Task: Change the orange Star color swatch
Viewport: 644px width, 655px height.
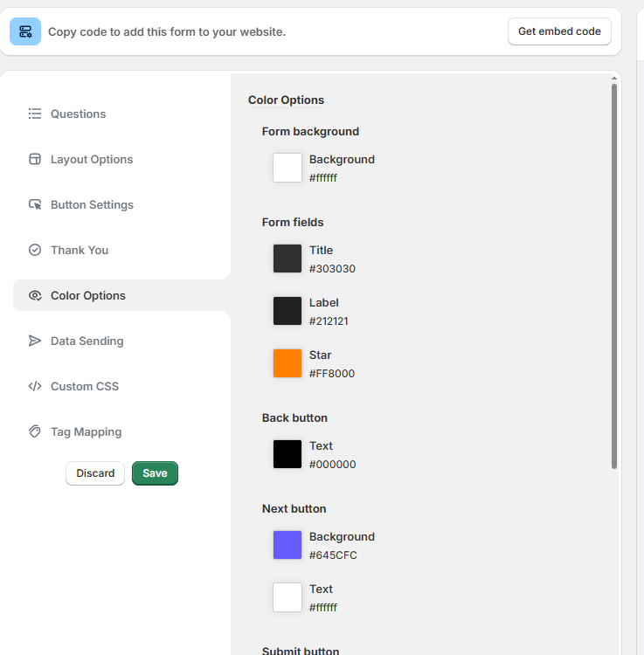Action: coord(287,363)
